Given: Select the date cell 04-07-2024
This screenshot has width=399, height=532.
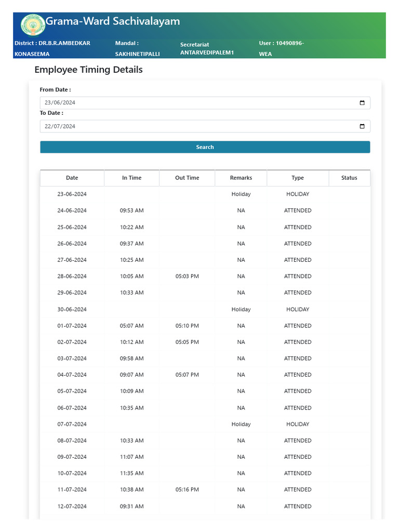Looking at the screenshot, I should [72, 375].
